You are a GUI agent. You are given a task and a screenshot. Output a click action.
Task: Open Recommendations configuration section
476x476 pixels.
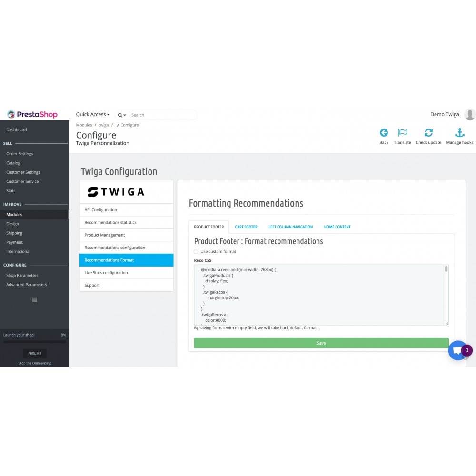[126, 248]
